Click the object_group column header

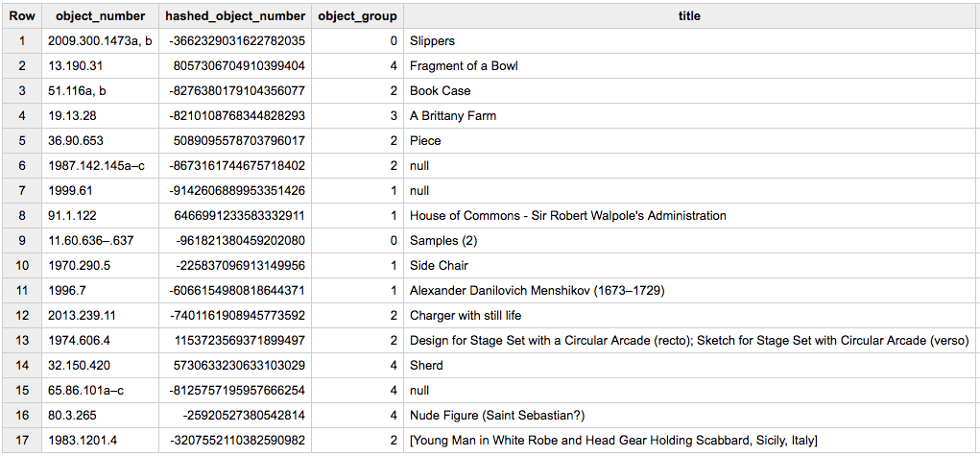357,16
